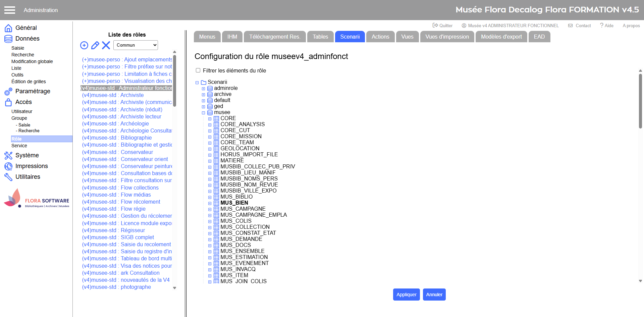Click the Paramétrage gears icon
644x317 pixels.
pos(8,92)
